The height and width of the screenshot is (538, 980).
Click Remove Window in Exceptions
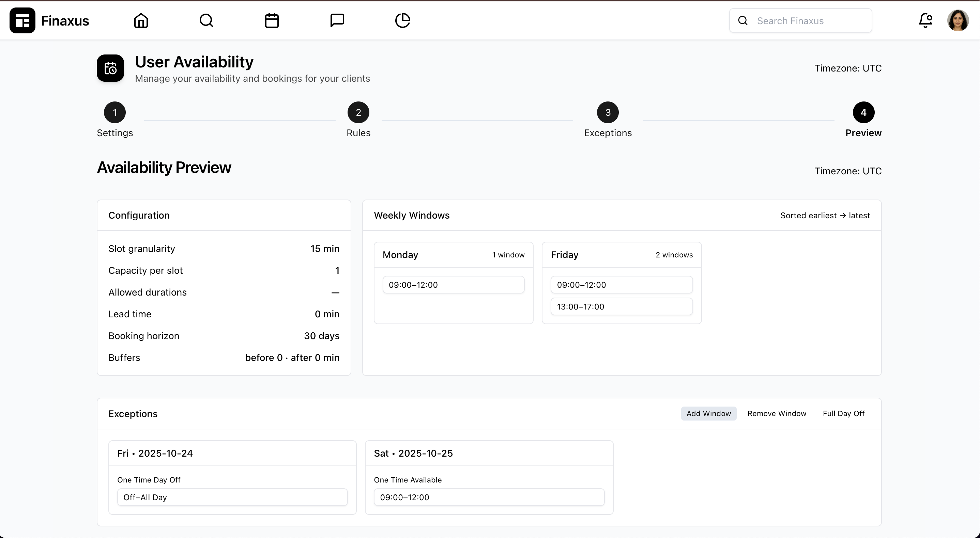tap(777, 413)
